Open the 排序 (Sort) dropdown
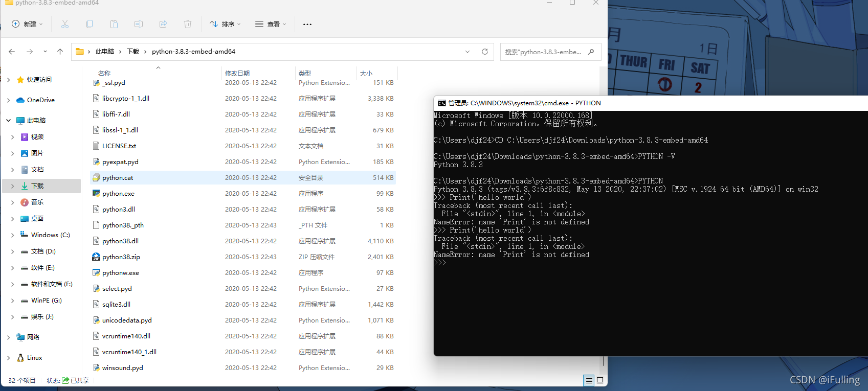868x391 pixels. pyautogui.click(x=225, y=24)
